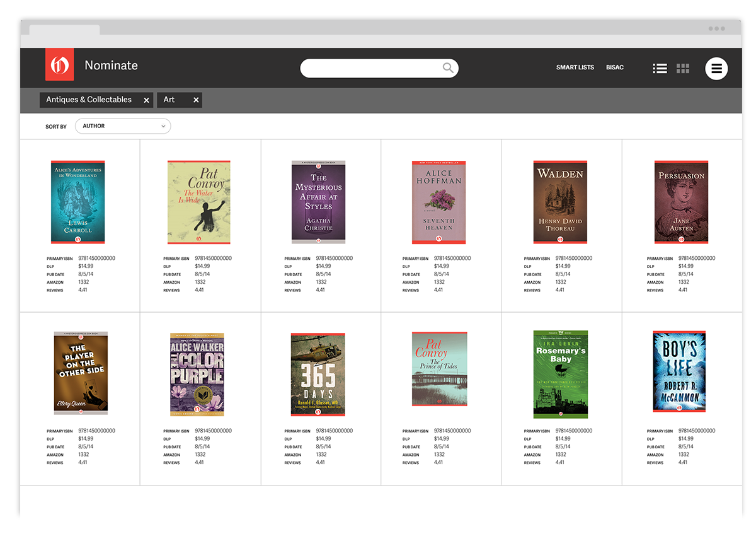Viewport: 756px width, 536px height.
Task: Open The Player on the Other Side cover
Action: pos(81,373)
